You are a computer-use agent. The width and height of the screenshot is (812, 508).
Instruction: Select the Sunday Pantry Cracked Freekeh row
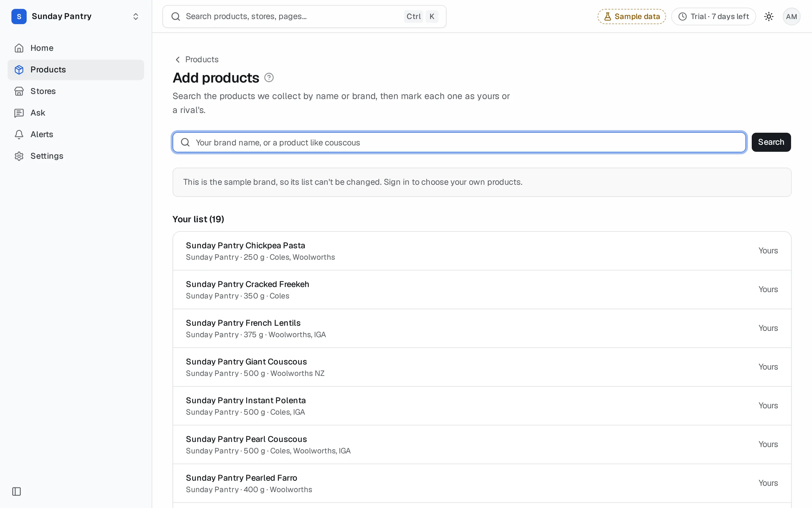click(482, 290)
